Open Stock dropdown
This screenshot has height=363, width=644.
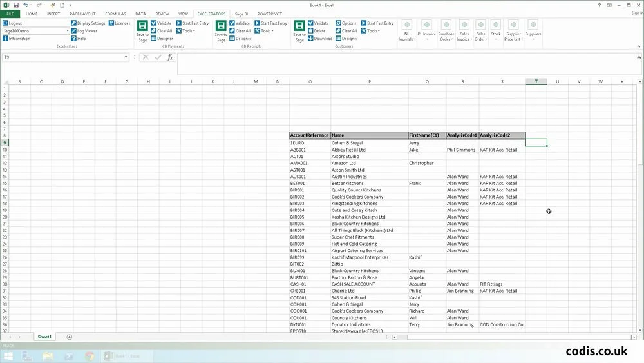click(x=496, y=31)
